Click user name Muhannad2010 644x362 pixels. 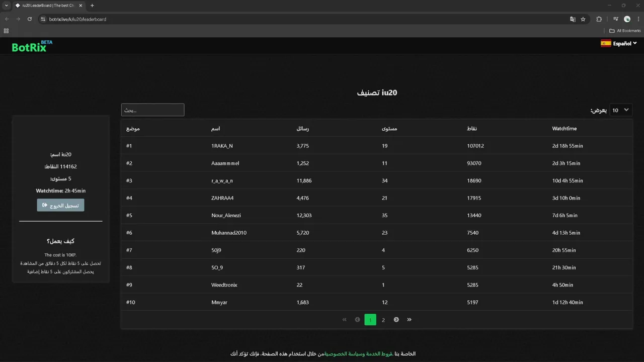point(229,233)
